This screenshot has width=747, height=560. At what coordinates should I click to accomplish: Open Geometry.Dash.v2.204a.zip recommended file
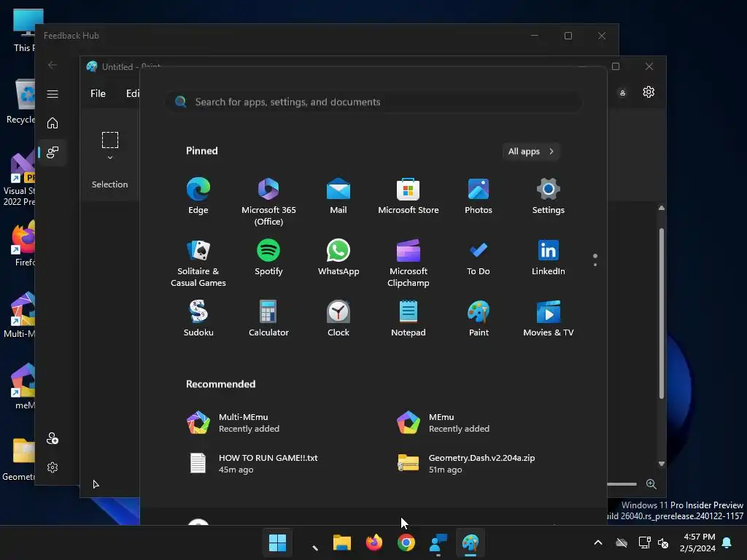tap(466, 463)
